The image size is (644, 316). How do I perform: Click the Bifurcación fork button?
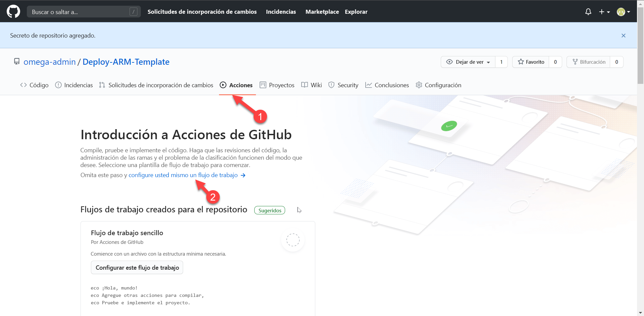pos(588,62)
